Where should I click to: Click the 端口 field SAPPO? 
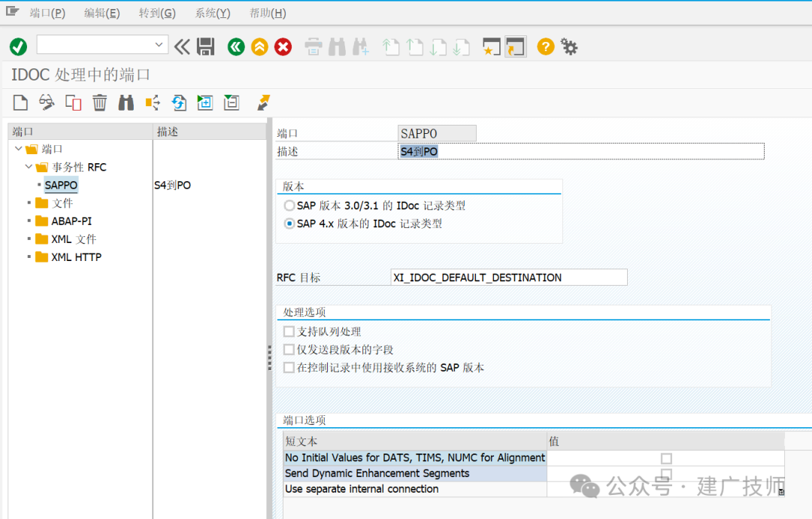(x=437, y=133)
